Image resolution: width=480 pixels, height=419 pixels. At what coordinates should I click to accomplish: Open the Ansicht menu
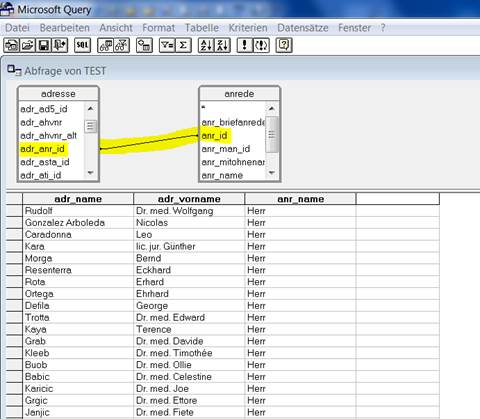pyautogui.click(x=116, y=28)
